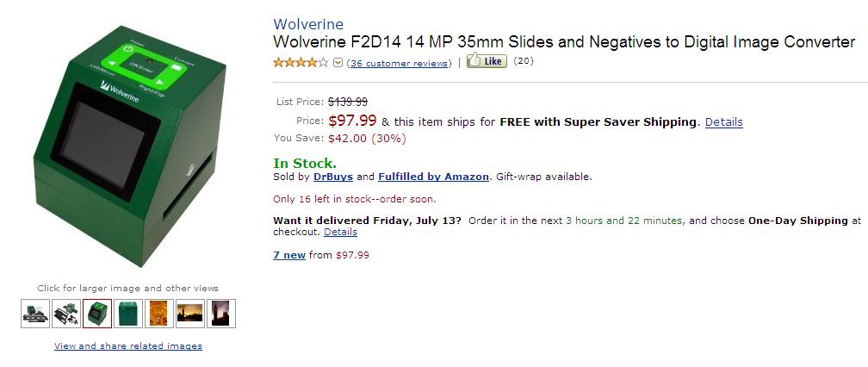The height and width of the screenshot is (367, 868).
Task: Click the four-star rating icons
Action: tap(301, 62)
